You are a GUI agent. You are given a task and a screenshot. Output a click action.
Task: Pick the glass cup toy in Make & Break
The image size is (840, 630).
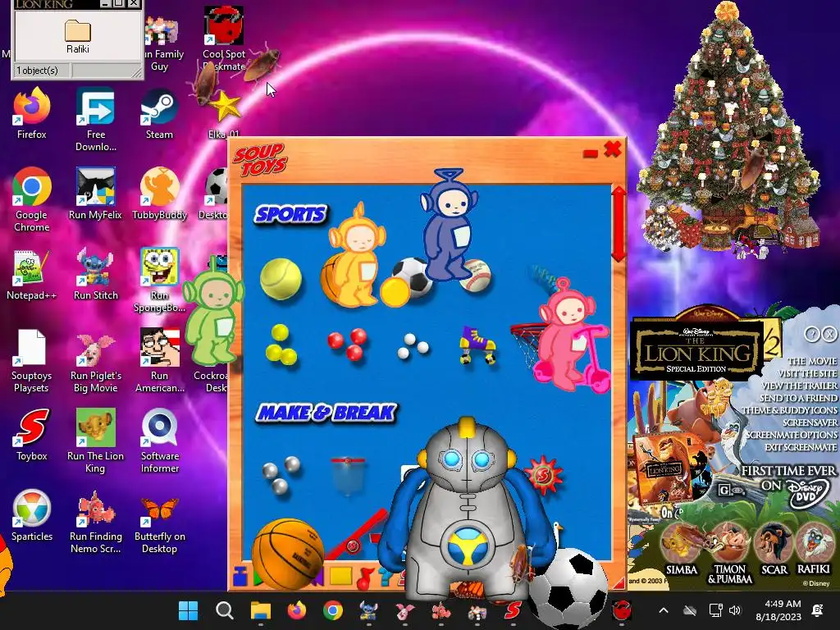coord(348,475)
